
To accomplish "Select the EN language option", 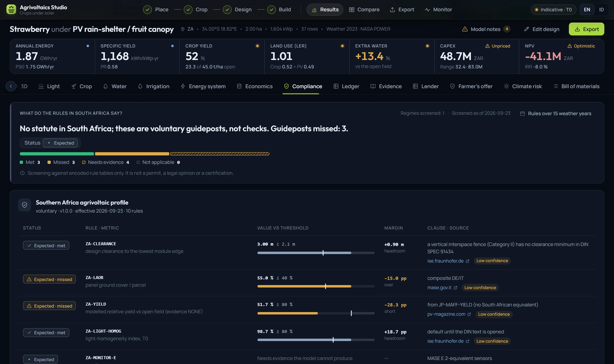I will 587,10.
